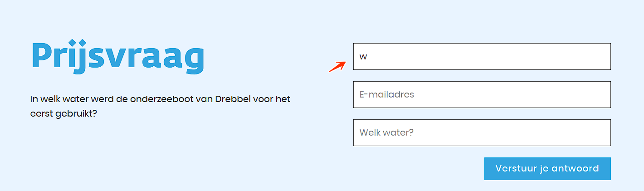Click the 'Welk water?' placeholder text
The width and height of the screenshot is (644, 191).
tap(386, 133)
